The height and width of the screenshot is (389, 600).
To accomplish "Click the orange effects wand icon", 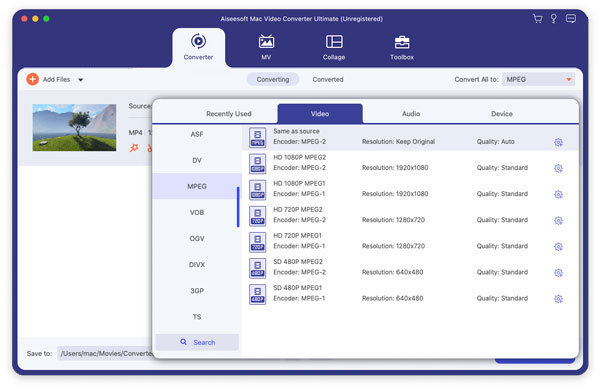I will (134, 148).
